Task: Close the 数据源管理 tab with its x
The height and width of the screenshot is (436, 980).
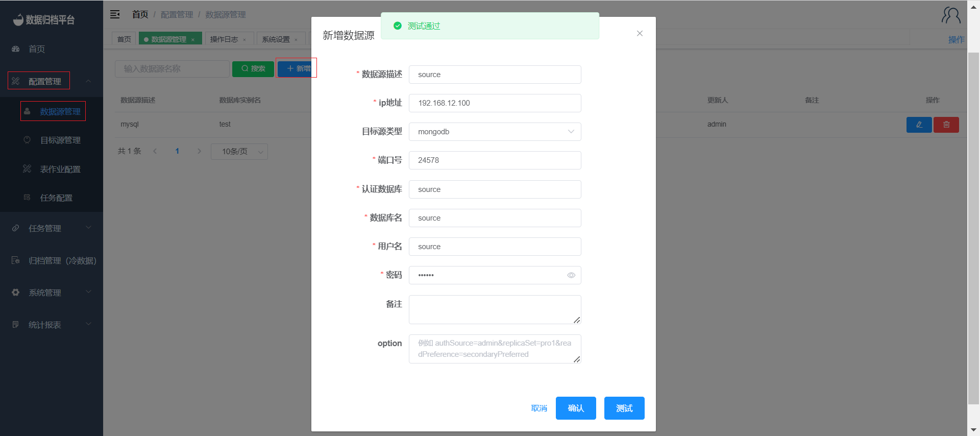Action: click(193, 40)
